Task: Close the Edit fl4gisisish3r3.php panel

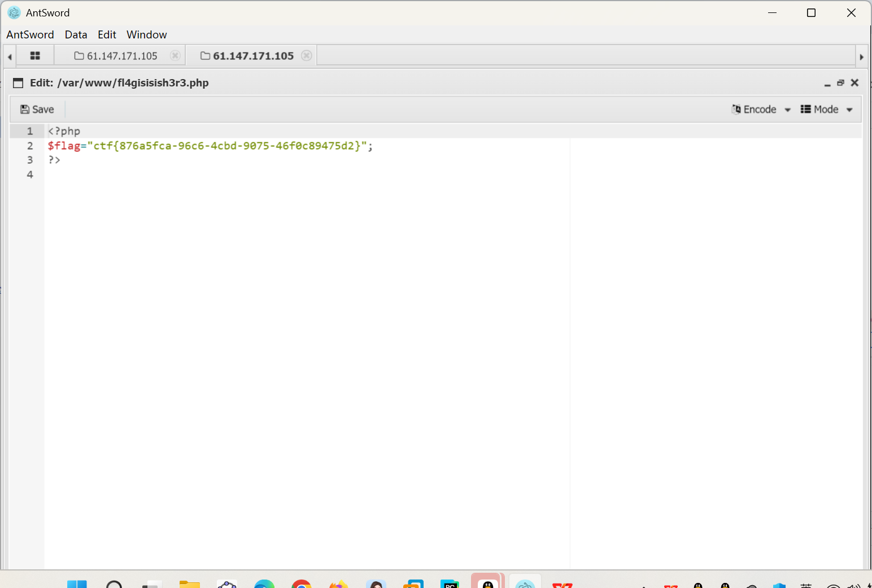Action: point(854,83)
